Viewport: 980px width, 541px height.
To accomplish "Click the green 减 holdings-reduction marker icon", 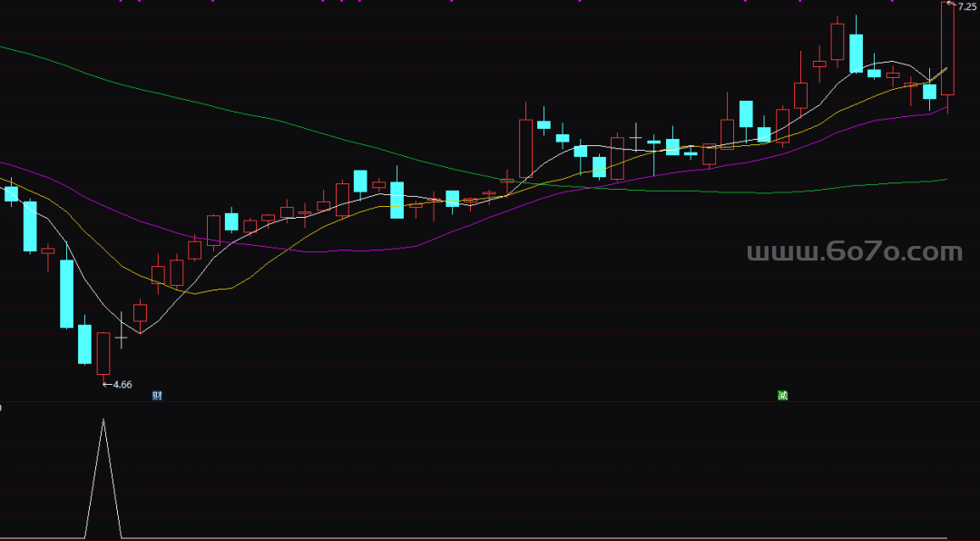I will (x=782, y=395).
